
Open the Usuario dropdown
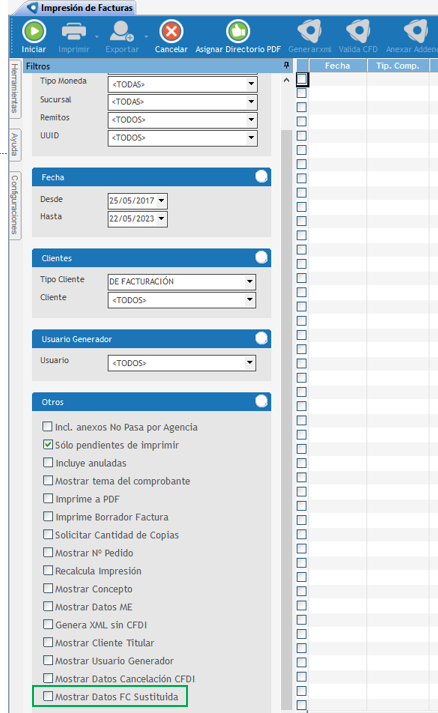coord(250,363)
